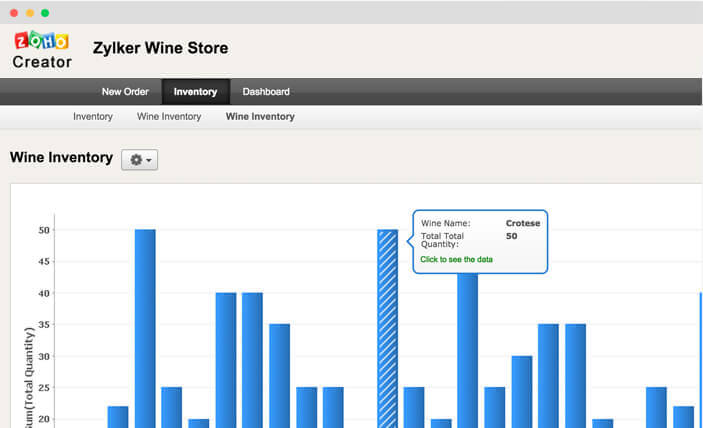Image resolution: width=703 pixels, height=428 pixels.
Task: Open the first Wine Inventory sub-link
Action: [169, 117]
